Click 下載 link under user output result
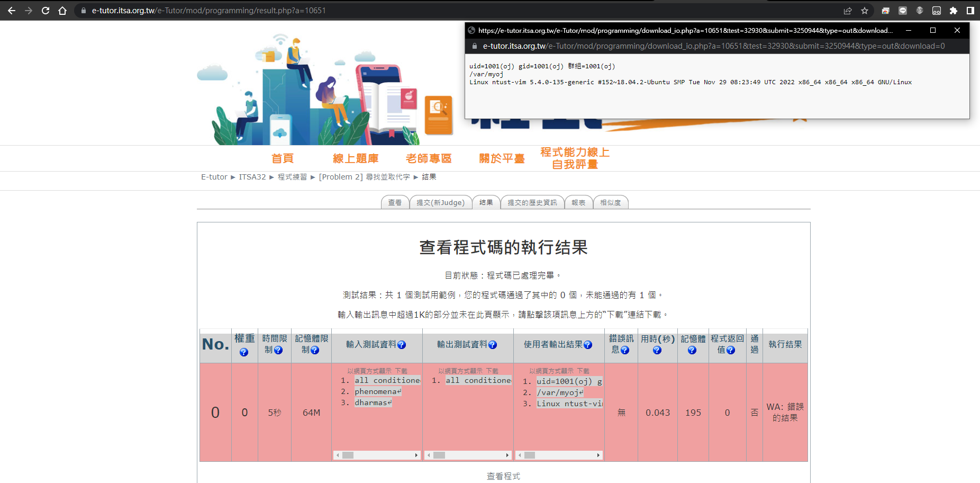Screen dimensions: 980x483 tap(583, 371)
